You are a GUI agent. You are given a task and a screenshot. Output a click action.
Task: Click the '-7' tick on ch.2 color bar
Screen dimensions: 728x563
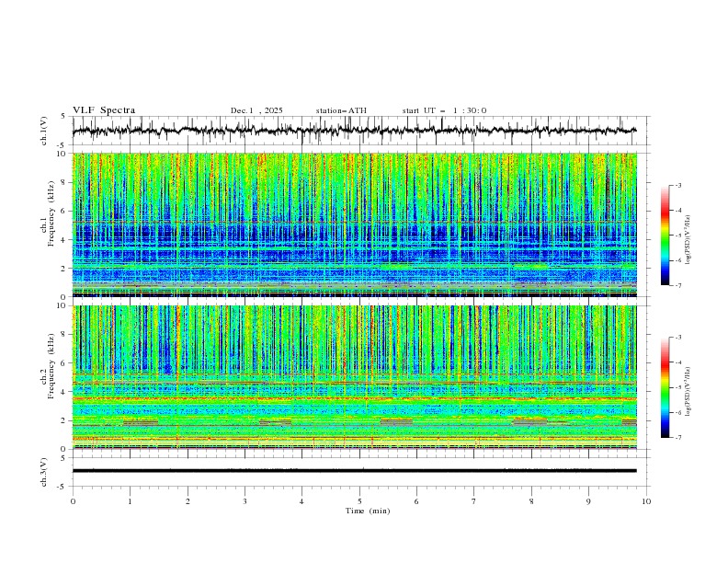(x=677, y=438)
